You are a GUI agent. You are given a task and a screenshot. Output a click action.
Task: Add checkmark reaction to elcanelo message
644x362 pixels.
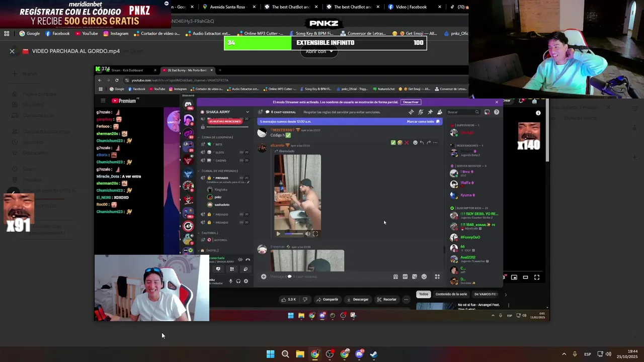[393, 143]
